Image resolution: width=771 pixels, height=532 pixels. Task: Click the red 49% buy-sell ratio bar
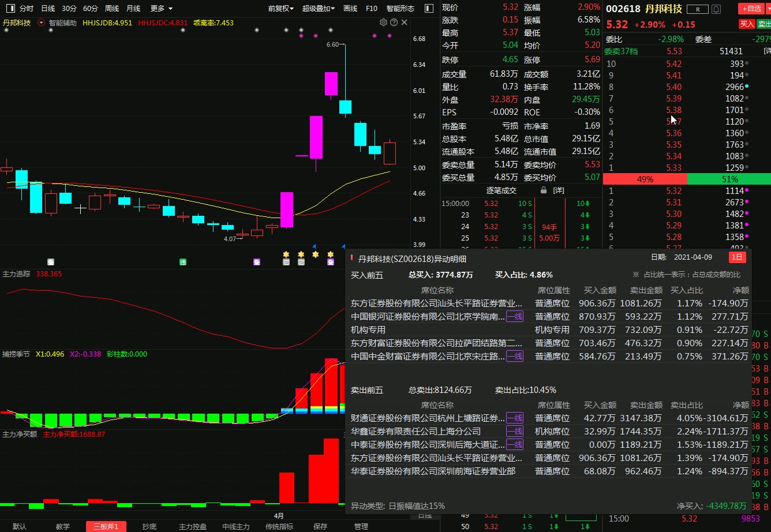click(x=645, y=179)
